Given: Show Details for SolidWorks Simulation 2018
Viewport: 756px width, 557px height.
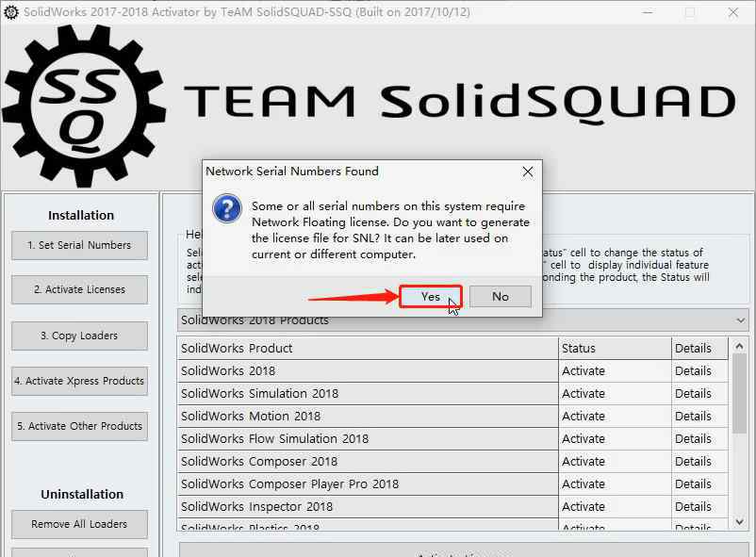Looking at the screenshot, I should 699,394.
